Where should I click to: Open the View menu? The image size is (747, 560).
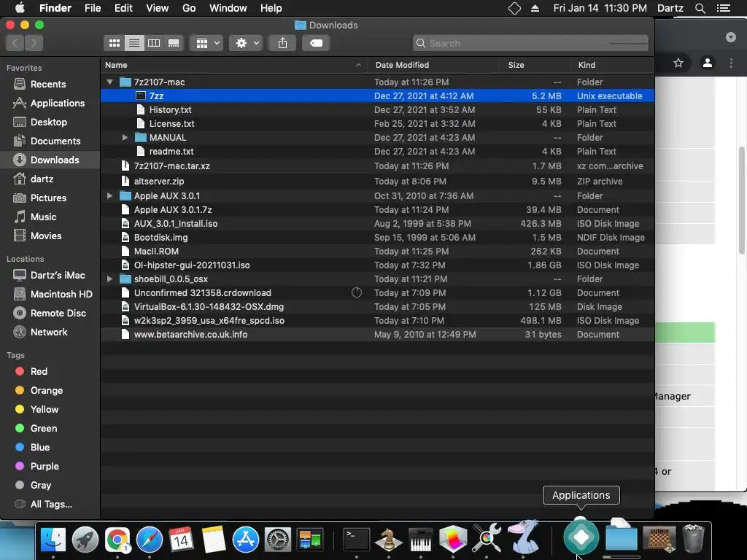pos(158,8)
